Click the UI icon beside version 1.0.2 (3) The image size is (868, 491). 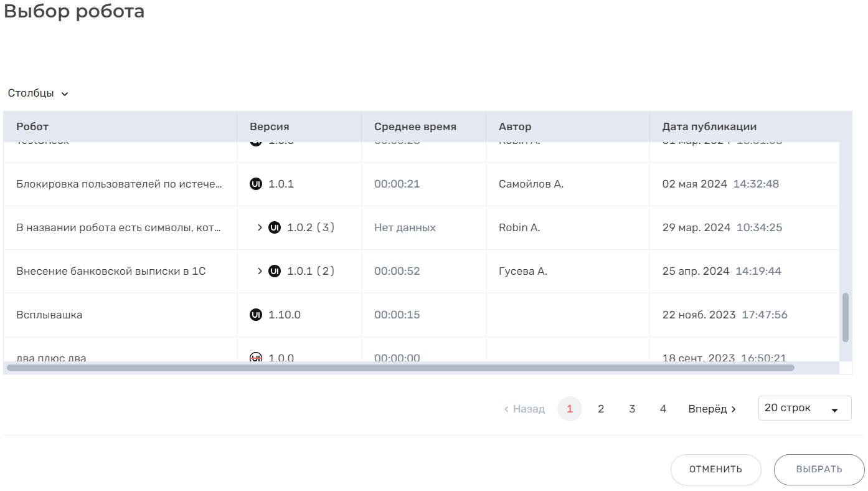click(275, 227)
